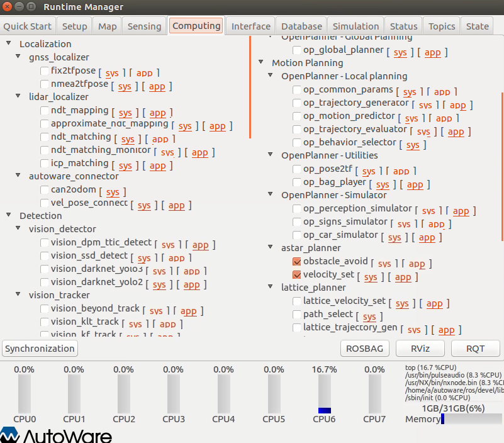This screenshot has height=443, width=504.
Task: Click left panel vertical scrollbar
Action: coord(250,87)
